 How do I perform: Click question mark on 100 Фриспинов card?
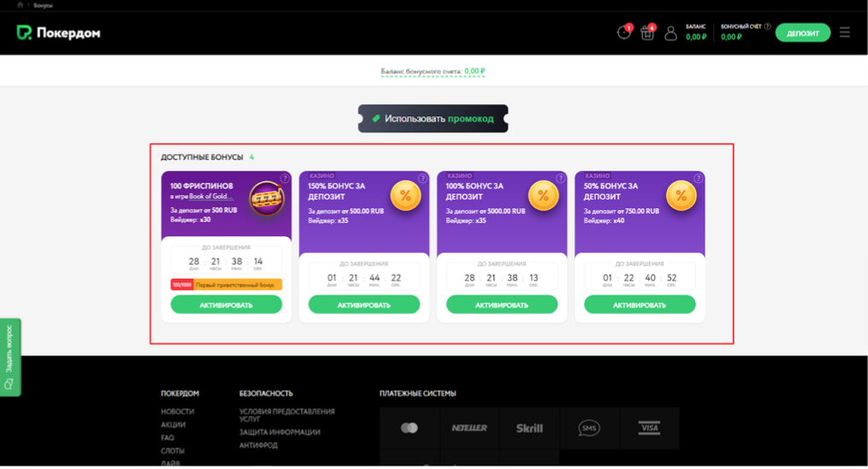coord(284,178)
